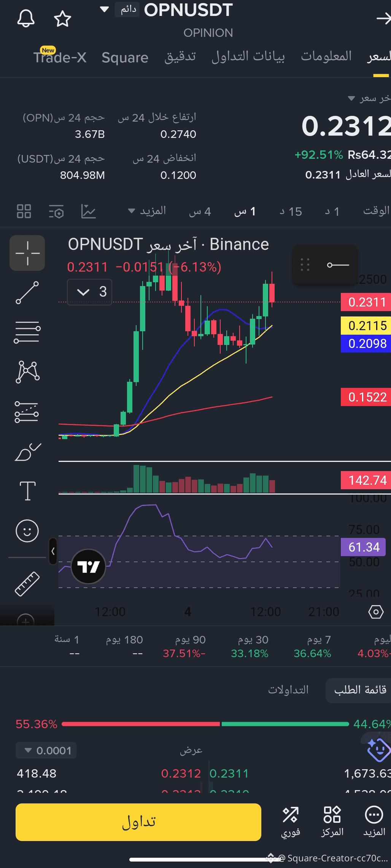The image size is (391, 868).
Task: Select the 15 د timeframe
Action: pyautogui.click(x=291, y=212)
